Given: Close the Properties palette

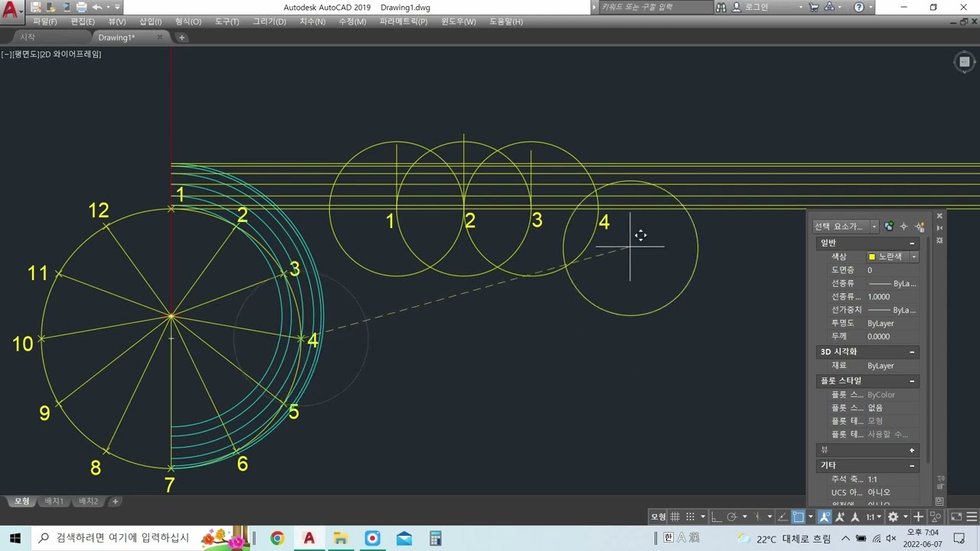Looking at the screenshot, I should [939, 216].
